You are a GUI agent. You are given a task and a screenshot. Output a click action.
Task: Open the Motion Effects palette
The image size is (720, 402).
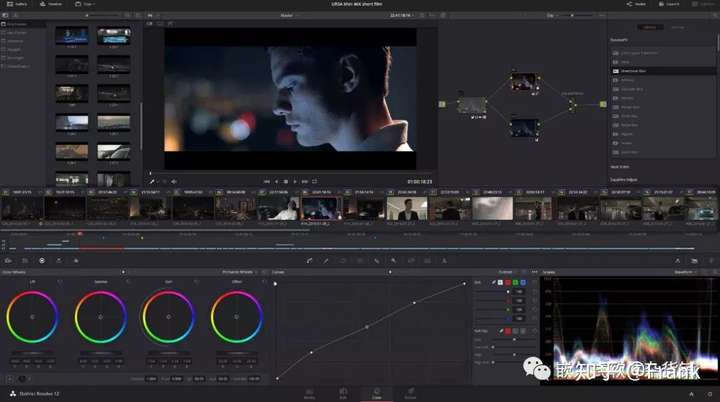coord(76,260)
